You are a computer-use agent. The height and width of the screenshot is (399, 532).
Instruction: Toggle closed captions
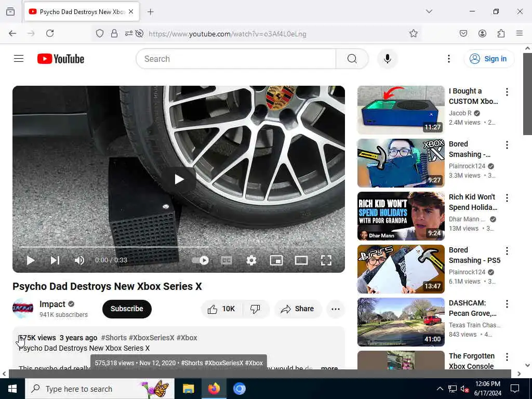pyautogui.click(x=227, y=260)
